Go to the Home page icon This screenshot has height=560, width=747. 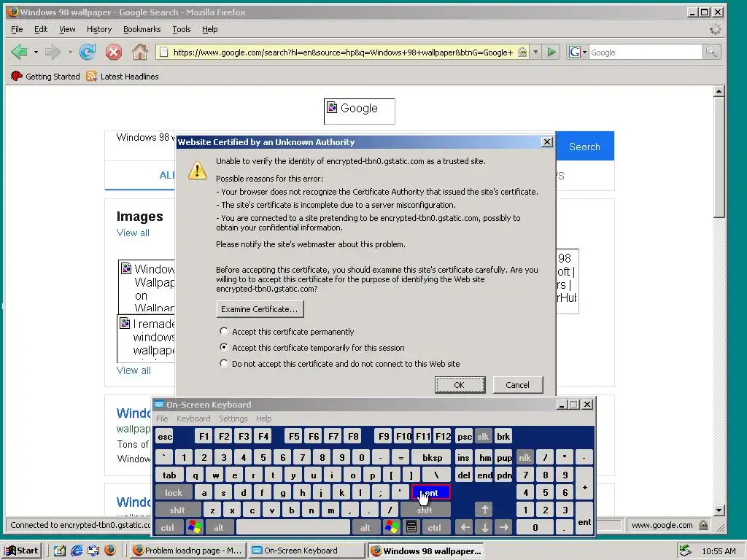point(139,52)
